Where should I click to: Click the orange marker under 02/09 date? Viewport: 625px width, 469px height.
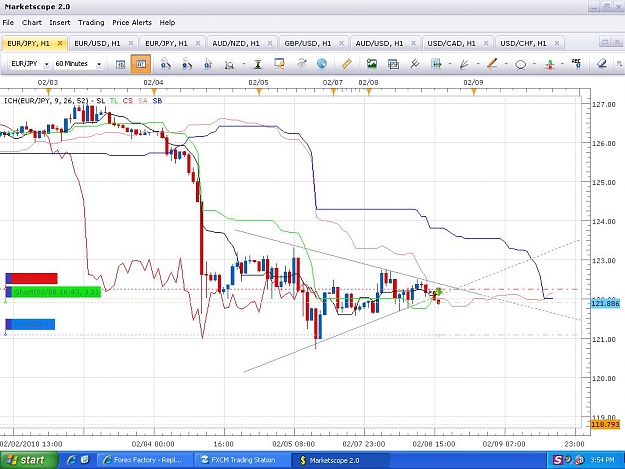(x=474, y=92)
